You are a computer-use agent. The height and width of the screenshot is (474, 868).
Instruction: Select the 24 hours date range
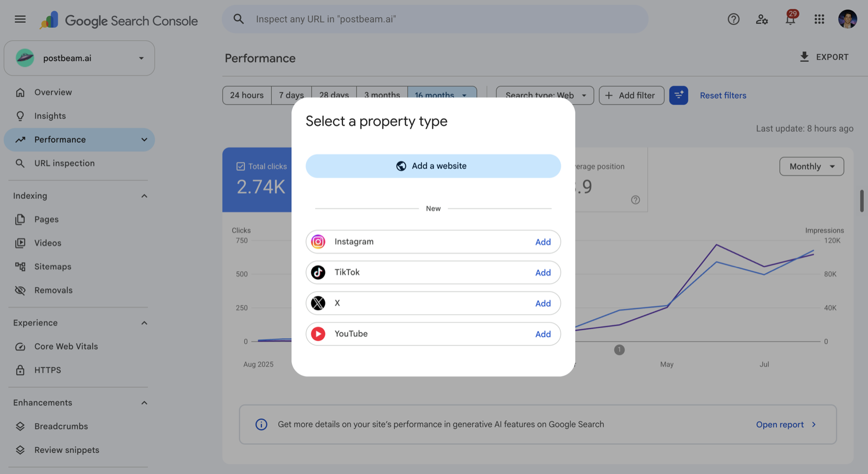pyautogui.click(x=247, y=96)
